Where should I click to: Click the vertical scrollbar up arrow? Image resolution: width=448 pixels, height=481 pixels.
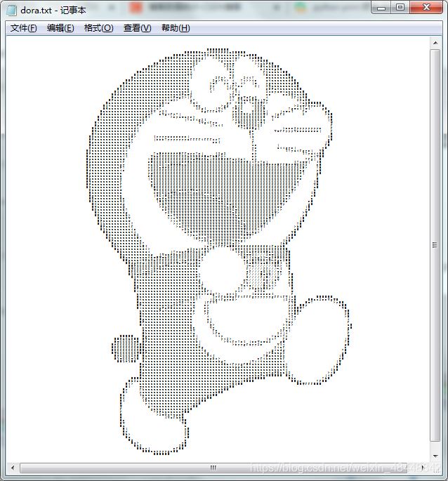[x=435, y=43]
